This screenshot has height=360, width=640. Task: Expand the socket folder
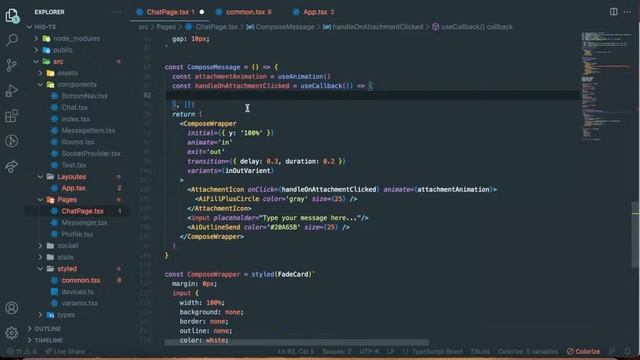coord(68,246)
